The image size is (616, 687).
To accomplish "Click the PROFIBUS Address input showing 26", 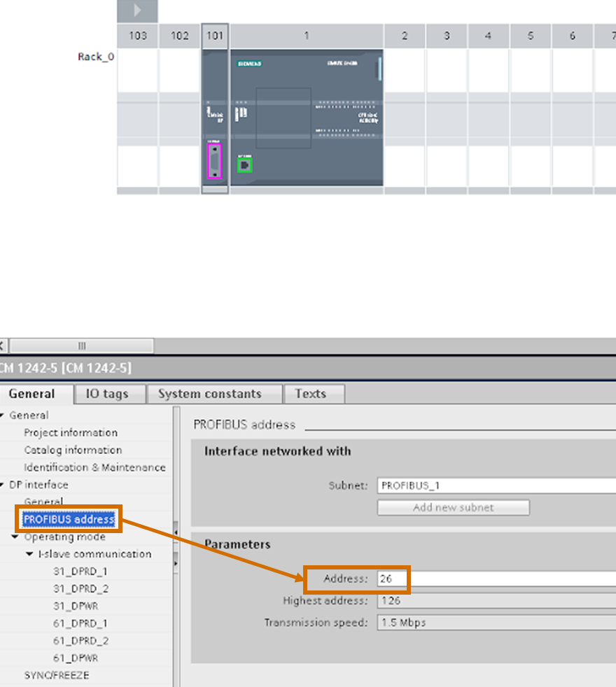I will (420, 579).
